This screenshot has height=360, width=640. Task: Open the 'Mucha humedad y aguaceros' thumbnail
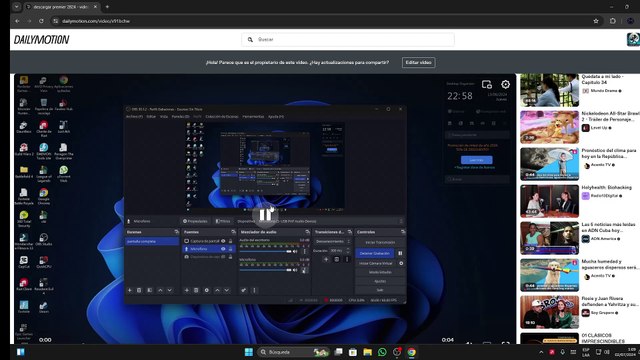[x=549, y=275]
